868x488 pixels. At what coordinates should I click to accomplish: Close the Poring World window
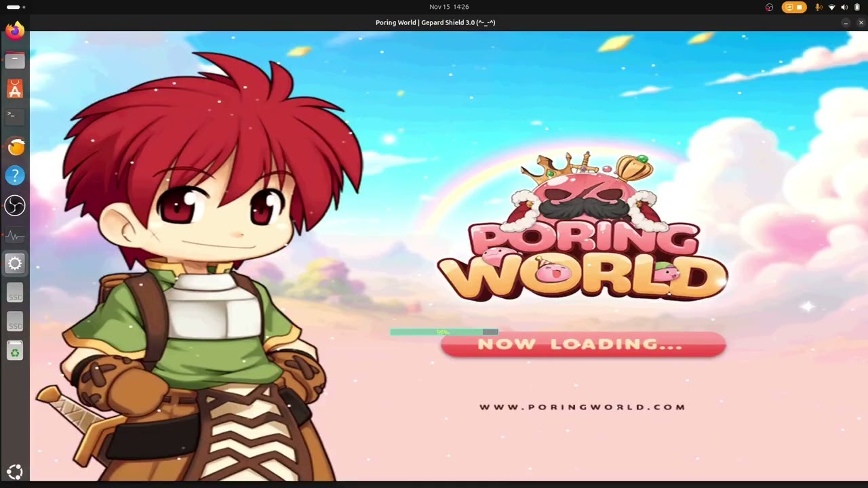click(861, 23)
